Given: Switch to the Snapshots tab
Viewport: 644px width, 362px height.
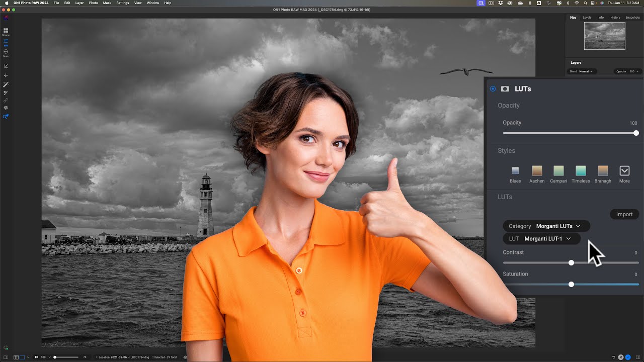Looking at the screenshot, I should click(633, 18).
